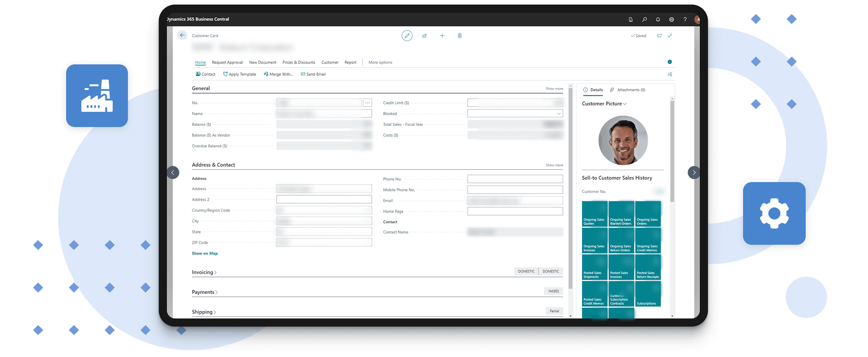Click the plus icon to add new
This screenshot has width=868, height=357.
pos(442,36)
